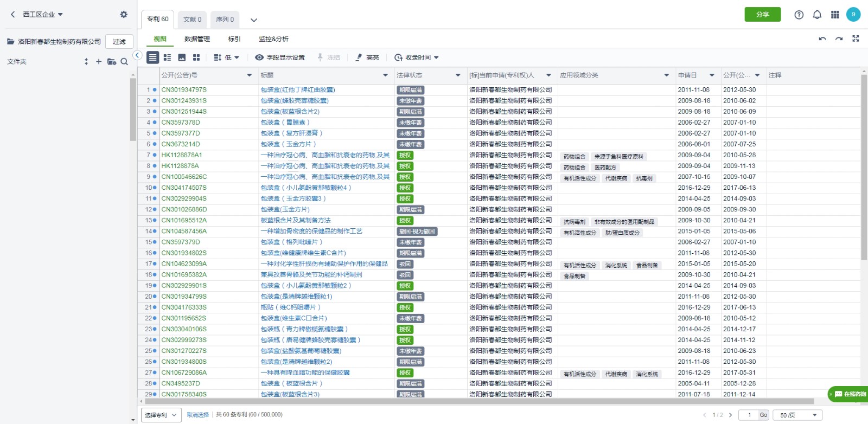The image size is (868, 424).
Task: Expand more tabs chevron
Action: (x=253, y=20)
